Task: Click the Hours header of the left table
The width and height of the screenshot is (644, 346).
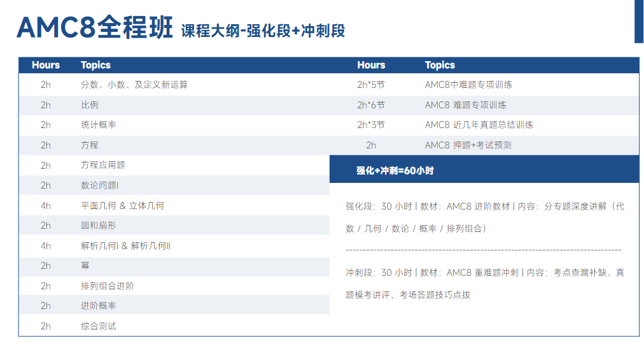Action: pos(46,65)
